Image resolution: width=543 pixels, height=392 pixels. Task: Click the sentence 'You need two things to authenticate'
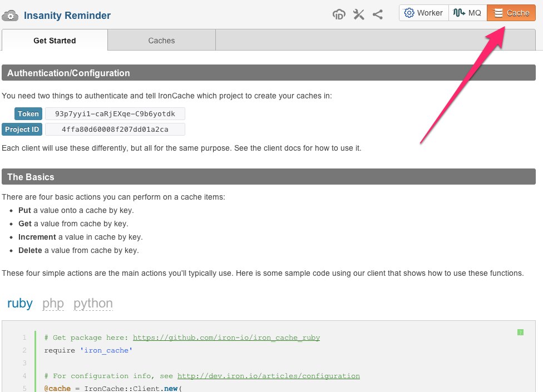[166, 96]
